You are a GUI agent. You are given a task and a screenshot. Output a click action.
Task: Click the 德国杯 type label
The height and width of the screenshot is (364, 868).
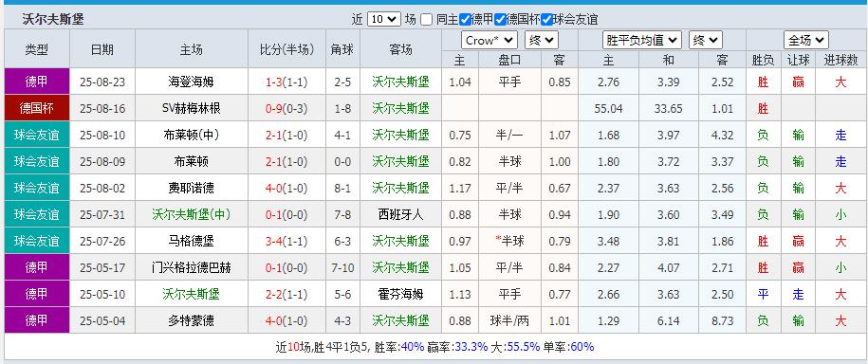(37, 108)
